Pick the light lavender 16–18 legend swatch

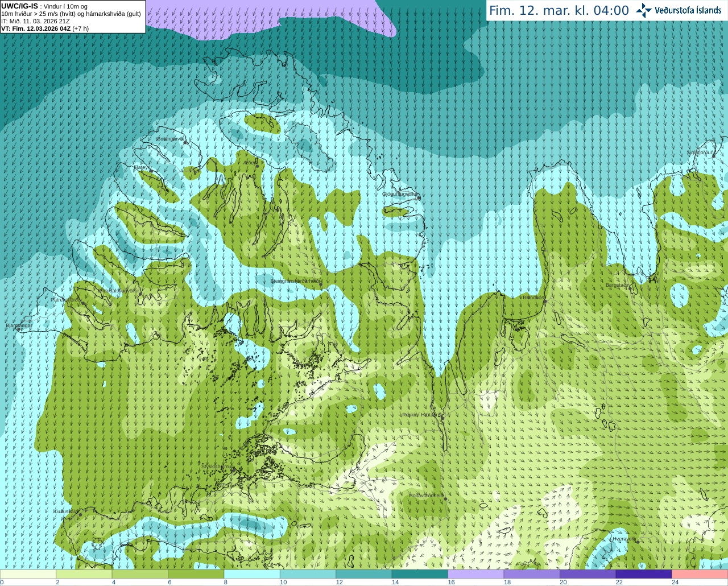coord(476,574)
